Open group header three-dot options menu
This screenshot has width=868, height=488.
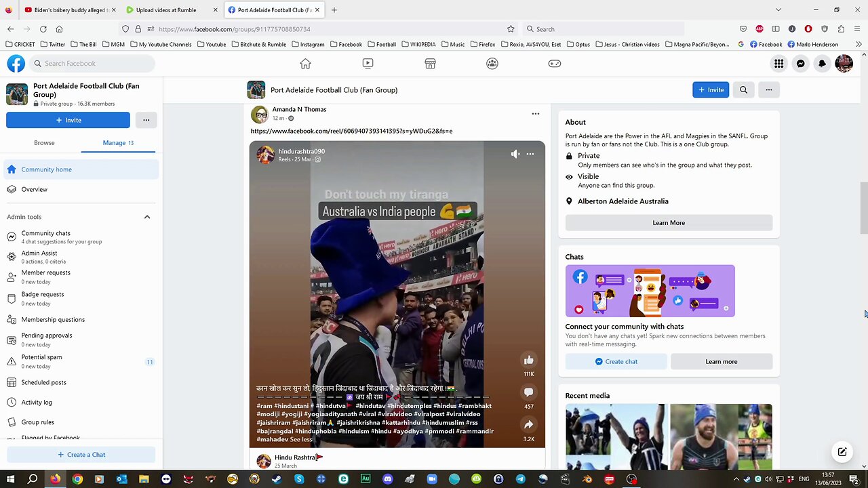click(x=768, y=89)
